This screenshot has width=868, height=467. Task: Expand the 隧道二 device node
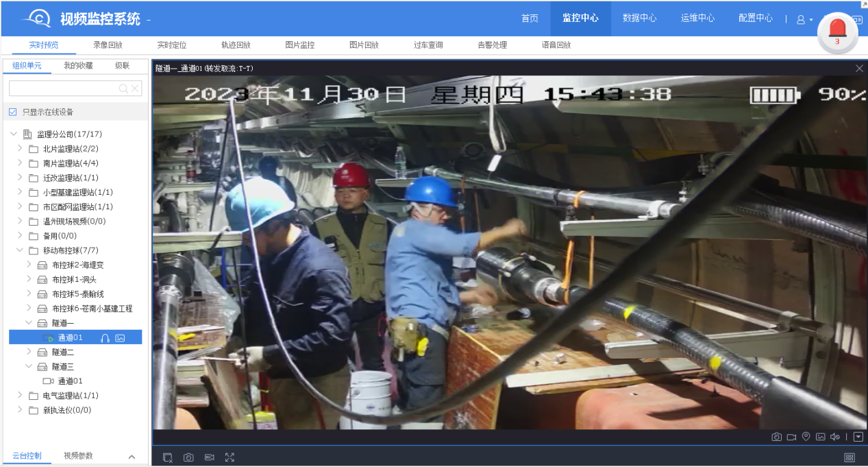point(29,352)
